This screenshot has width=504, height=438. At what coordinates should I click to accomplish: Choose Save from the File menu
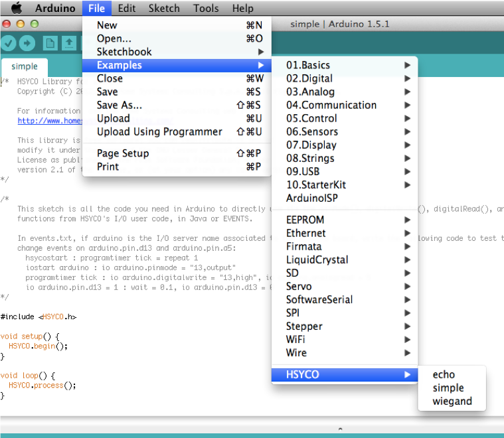coord(177,92)
